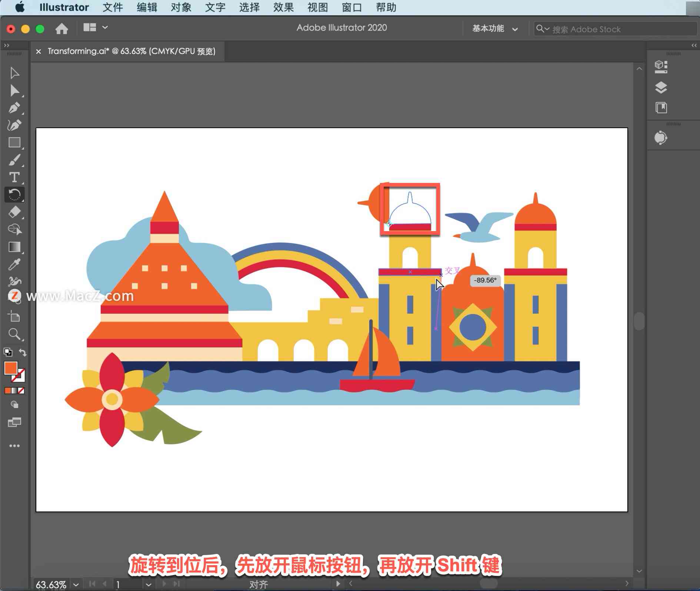Click the orange Fill color swatch
700x591 pixels.
[x=11, y=368]
